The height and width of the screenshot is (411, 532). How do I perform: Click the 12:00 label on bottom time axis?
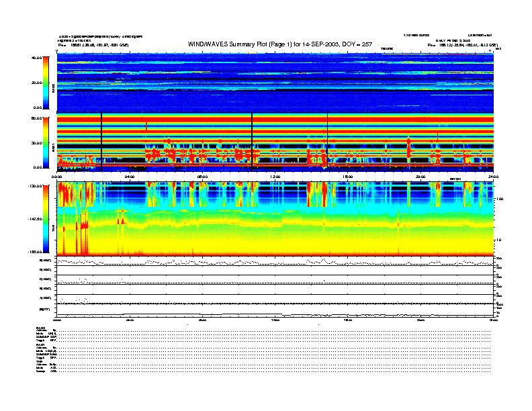[275, 320]
